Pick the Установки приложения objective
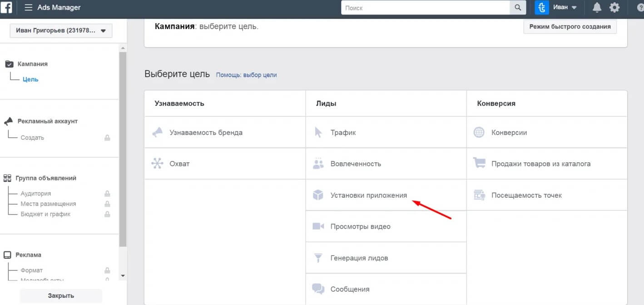The image size is (644, 305). pos(386,195)
